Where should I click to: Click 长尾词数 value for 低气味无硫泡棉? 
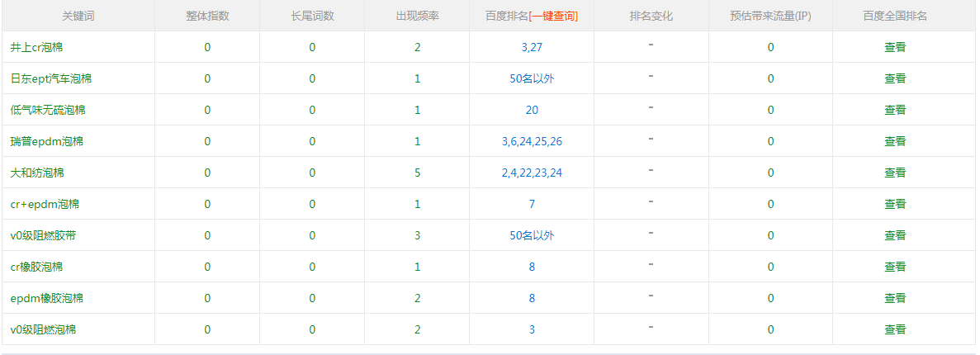(313, 110)
